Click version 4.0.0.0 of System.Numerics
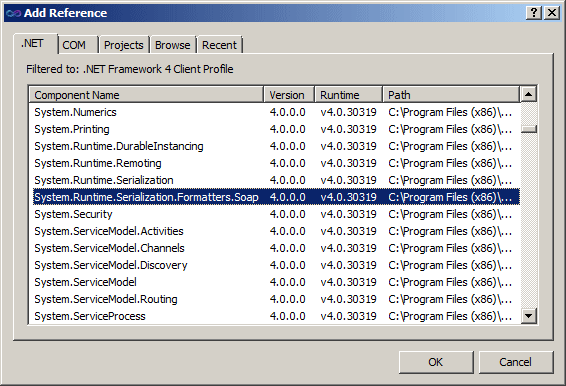 (288, 112)
